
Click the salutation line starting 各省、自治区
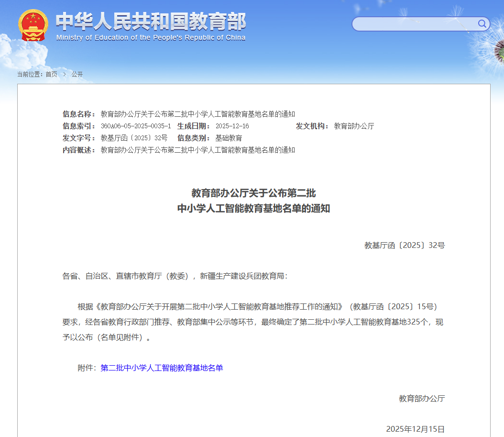(175, 276)
